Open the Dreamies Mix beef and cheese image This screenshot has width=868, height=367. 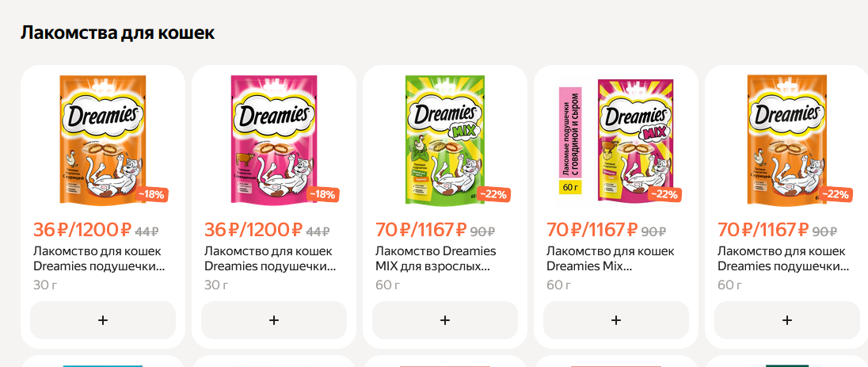coord(616,139)
